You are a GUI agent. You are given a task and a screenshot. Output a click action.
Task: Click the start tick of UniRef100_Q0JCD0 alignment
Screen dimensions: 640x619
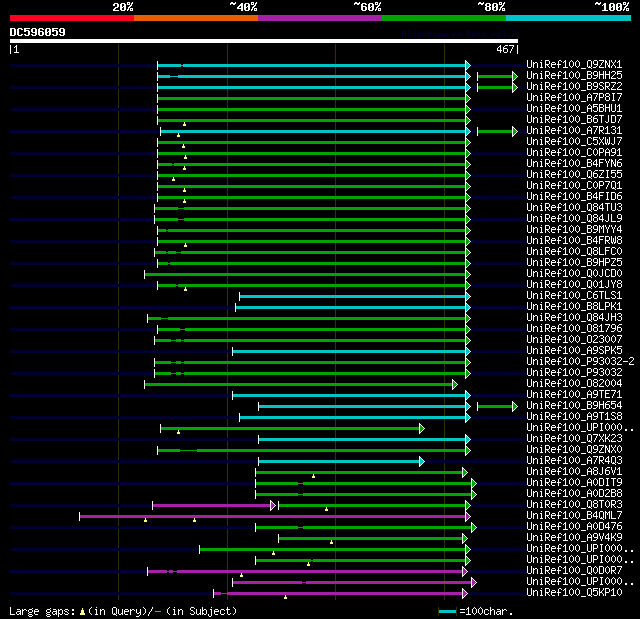tap(144, 274)
